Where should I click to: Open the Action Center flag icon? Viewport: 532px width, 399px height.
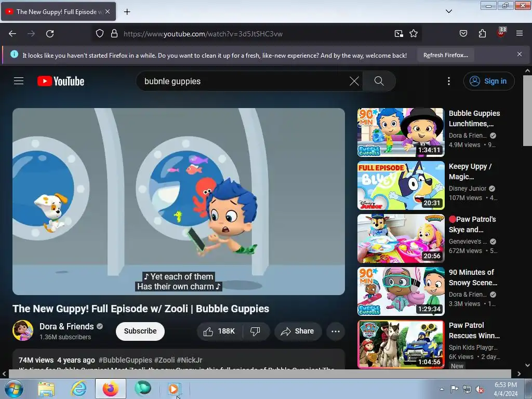click(454, 389)
